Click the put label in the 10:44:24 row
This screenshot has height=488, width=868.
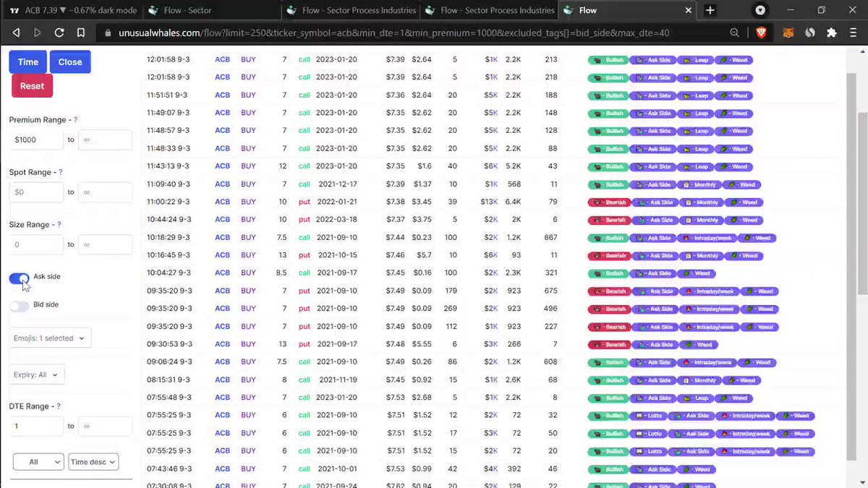tap(305, 219)
